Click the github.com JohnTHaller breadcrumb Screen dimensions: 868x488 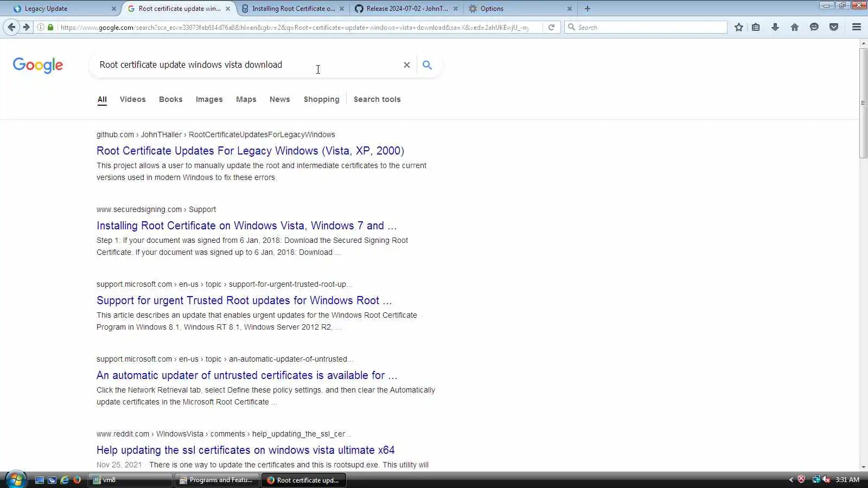[215, 134]
